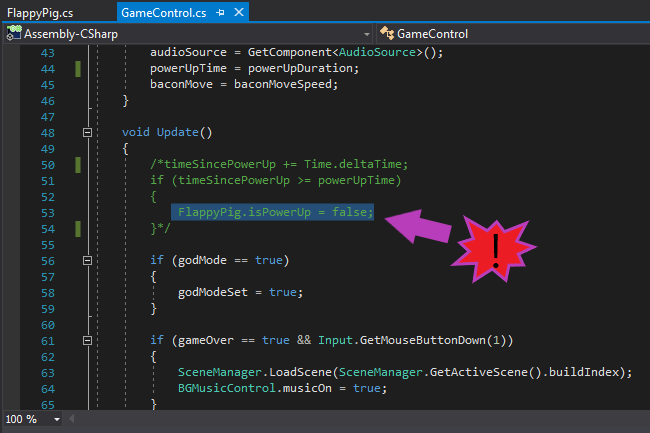Viewport: 650px width, 433px height.
Task: Switch to the FlappyPig.cs tab
Action: (x=40, y=13)
